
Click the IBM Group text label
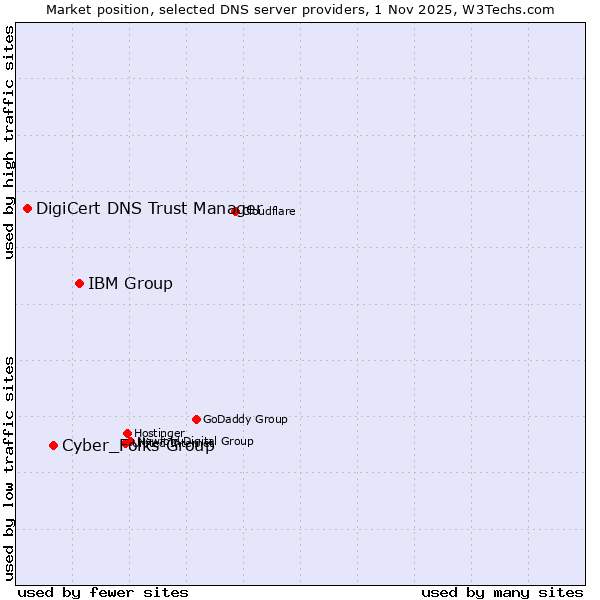click(x=130, y=283)
